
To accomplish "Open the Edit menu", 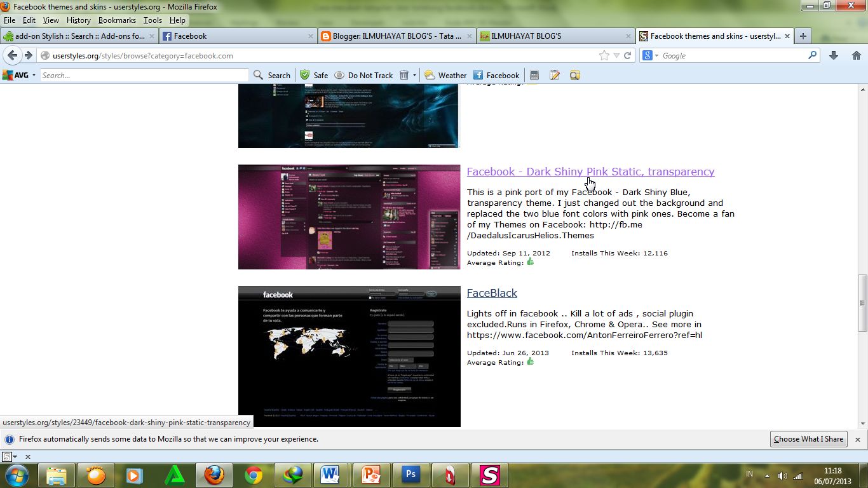I will point(29,20).
